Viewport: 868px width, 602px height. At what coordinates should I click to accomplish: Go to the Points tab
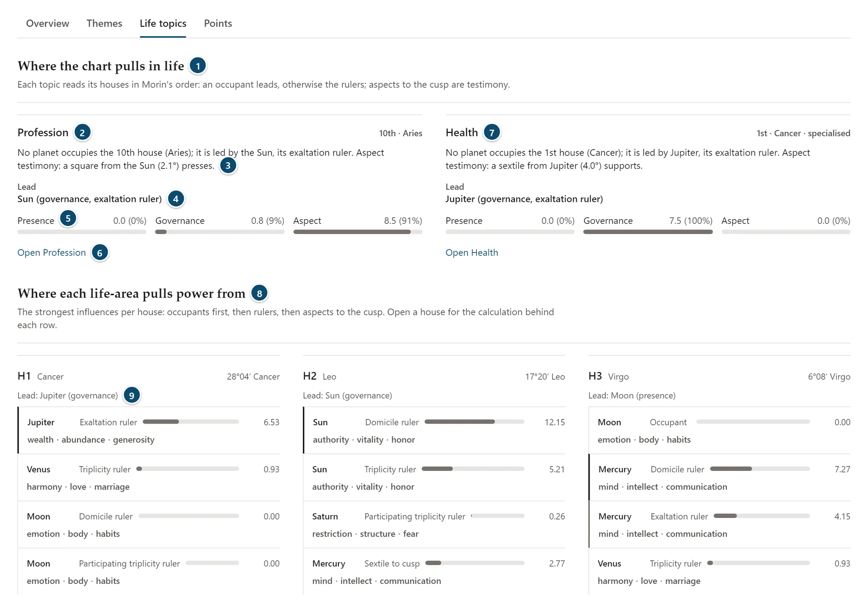(x=218, y=24)
